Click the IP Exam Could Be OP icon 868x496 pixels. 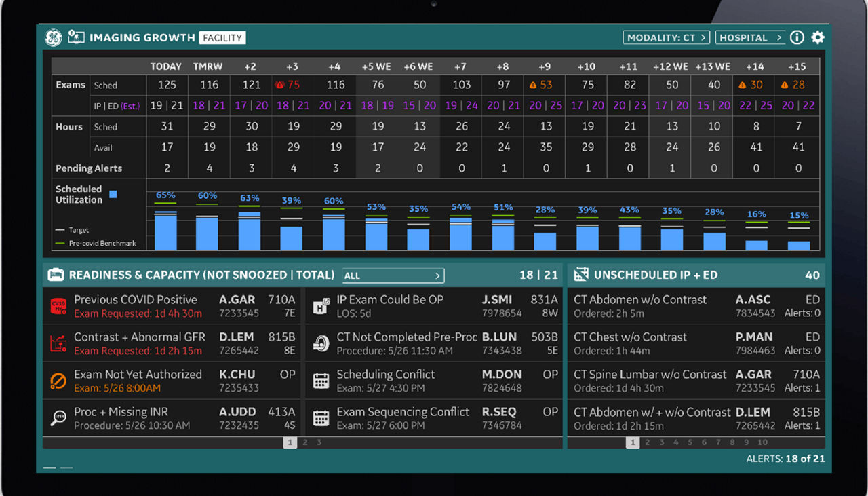(x=321, y=307)
